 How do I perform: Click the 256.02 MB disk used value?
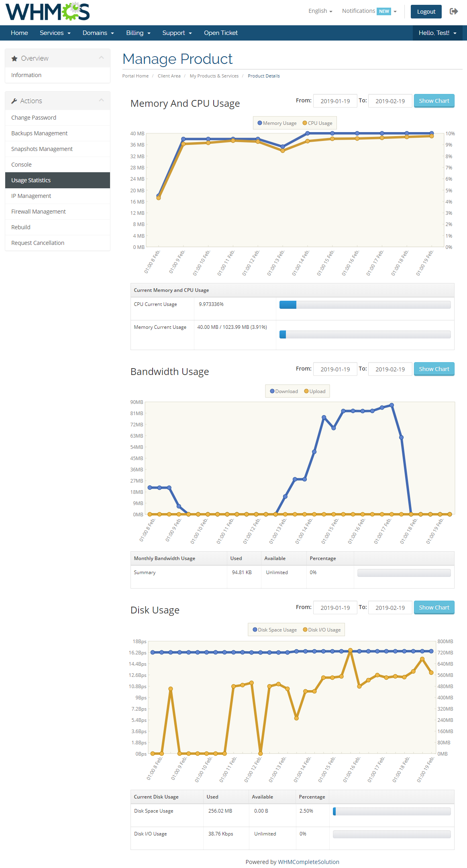click(220, 811)
